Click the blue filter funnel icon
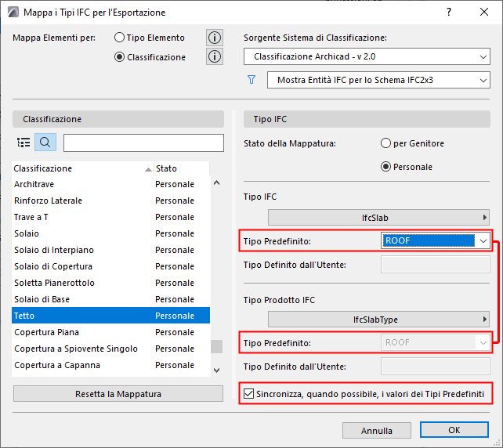The height and width of the screenshot is (448, 503). click(251, 80)
